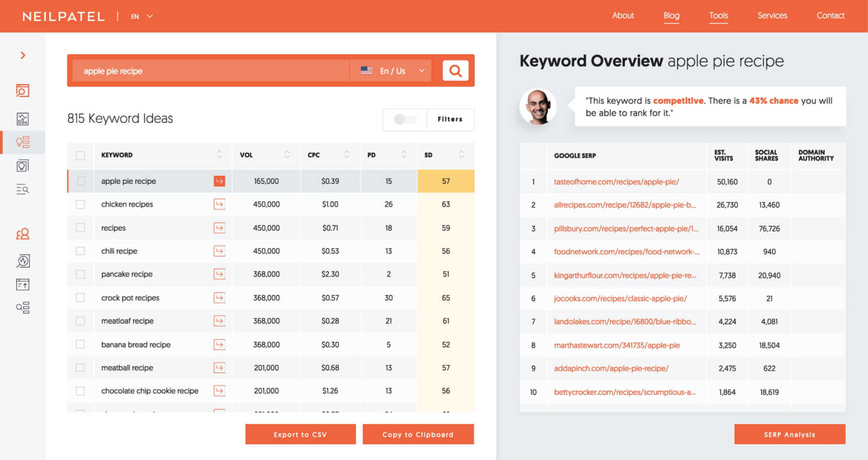868x460 pixels.
Task: Open the En / Us locale dropdown
Action: 391,71
